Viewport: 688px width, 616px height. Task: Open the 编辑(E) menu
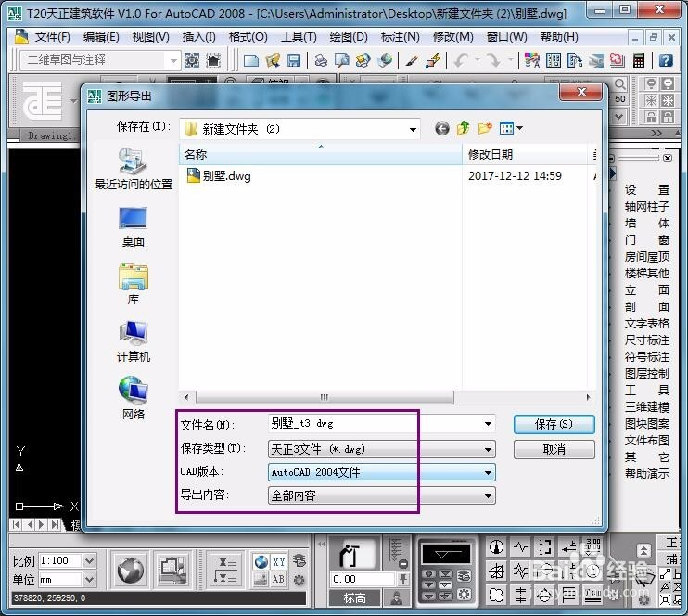(101, 37)
